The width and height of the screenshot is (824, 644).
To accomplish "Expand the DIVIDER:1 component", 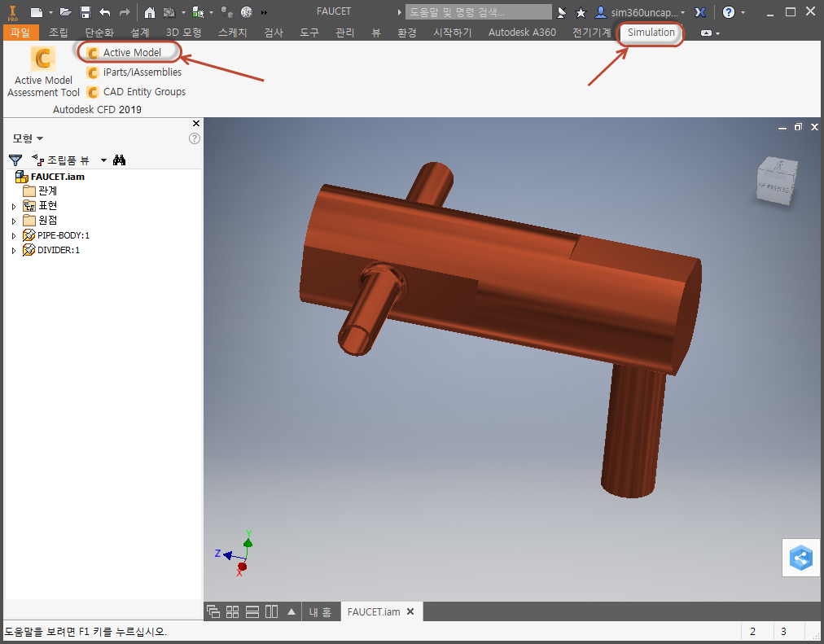I will (14, 251).
